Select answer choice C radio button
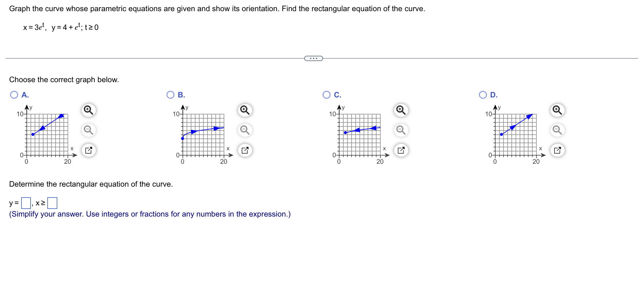Viewport: 644px width, 282px height. [x=327, y=94]
